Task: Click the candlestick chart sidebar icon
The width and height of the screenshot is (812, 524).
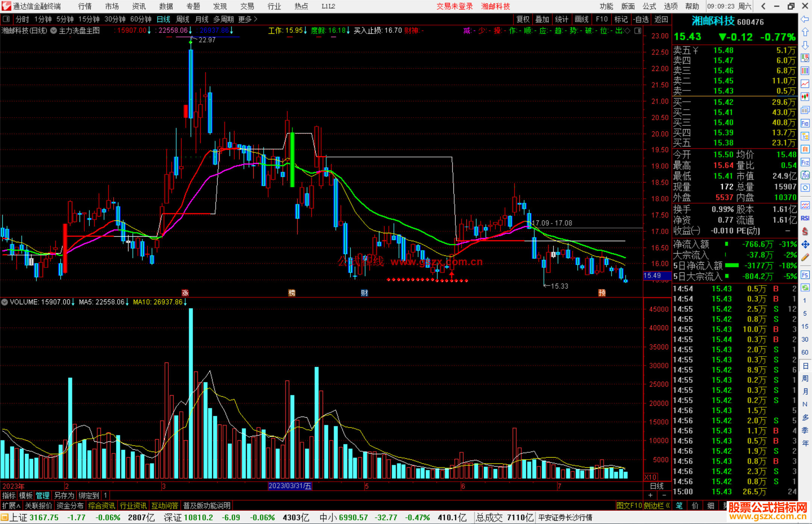Action: tap(805, 97)
